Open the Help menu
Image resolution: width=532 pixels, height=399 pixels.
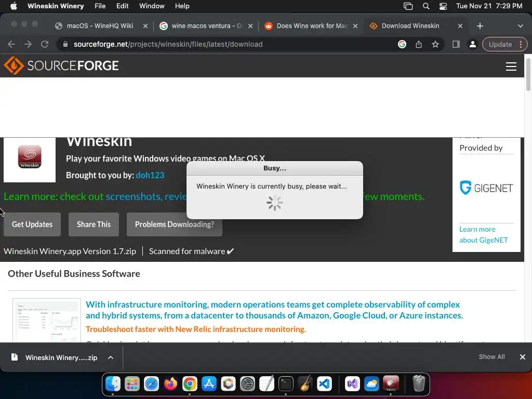pyautogui.click(x=182, y=6)
